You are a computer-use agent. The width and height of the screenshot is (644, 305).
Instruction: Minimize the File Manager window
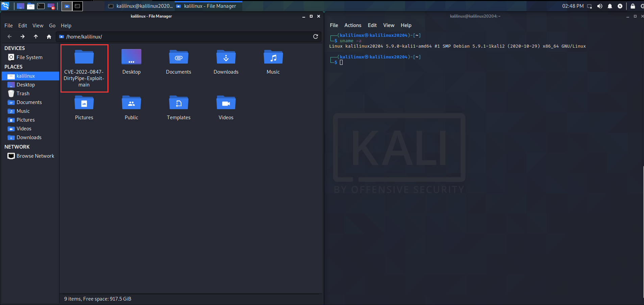pyautogui.click(x=303, y=16)
